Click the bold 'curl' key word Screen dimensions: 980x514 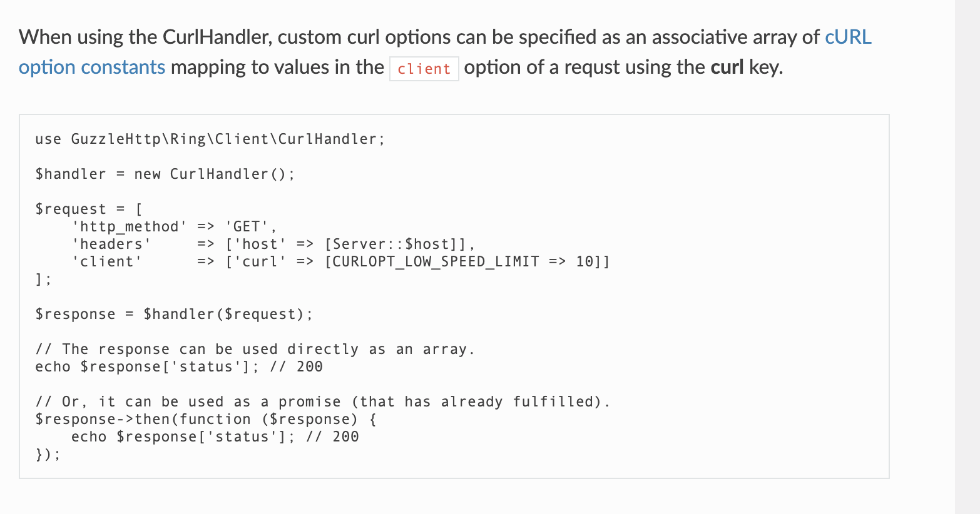727,67
